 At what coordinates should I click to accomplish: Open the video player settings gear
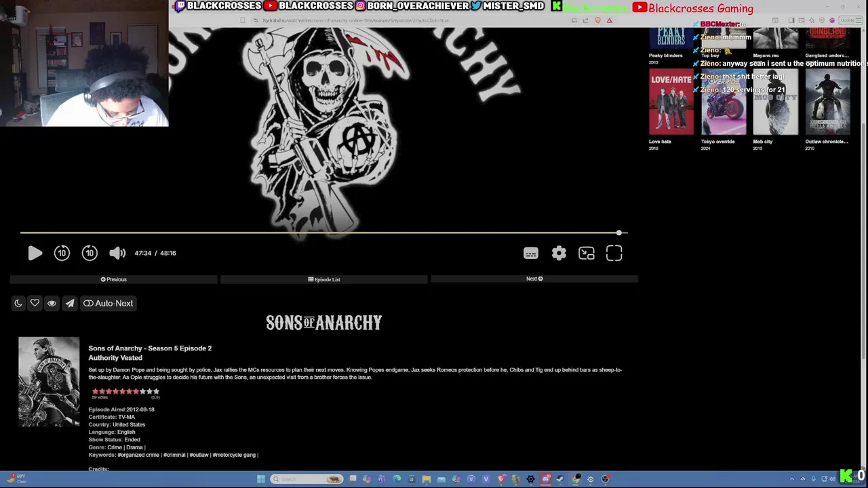click(559, 253)
